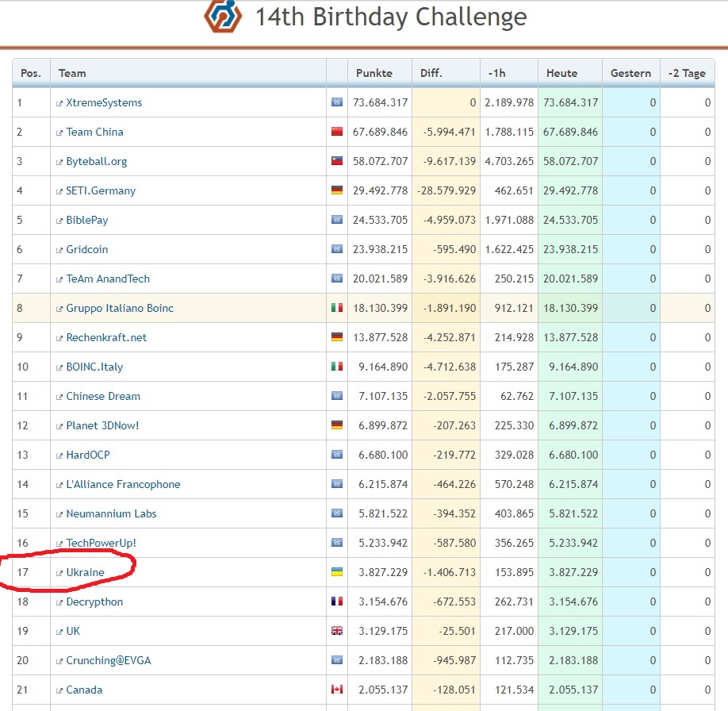Click the Ukraine flag icon in row 17
Image resolution: width=728 pixels, height=711 pixels.
point(337,572)
